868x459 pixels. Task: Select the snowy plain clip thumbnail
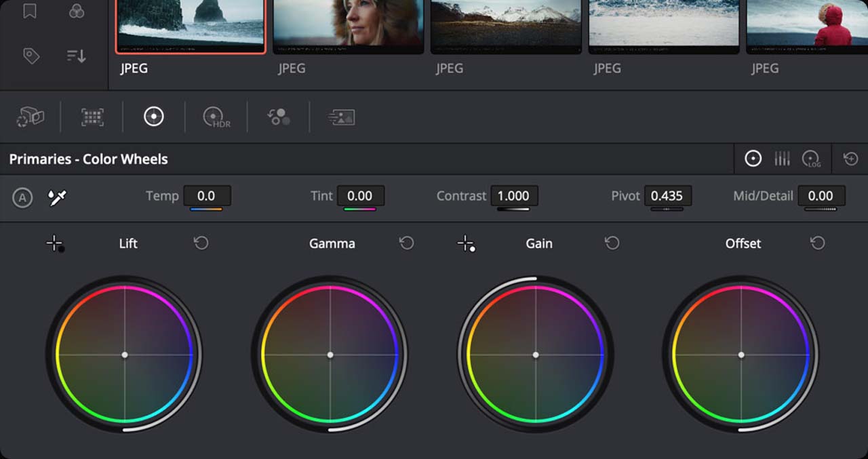pos(664,26)
